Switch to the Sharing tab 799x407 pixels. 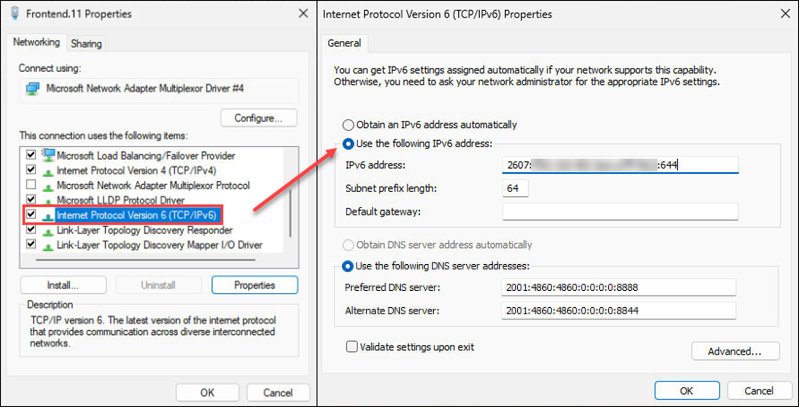tap(86, 44)
